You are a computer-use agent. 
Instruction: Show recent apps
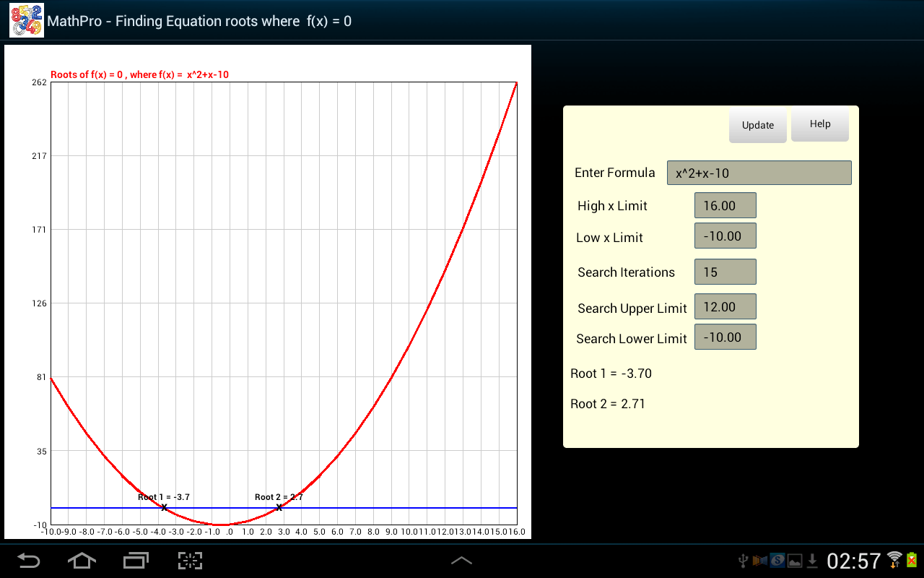tap(135, 560)
